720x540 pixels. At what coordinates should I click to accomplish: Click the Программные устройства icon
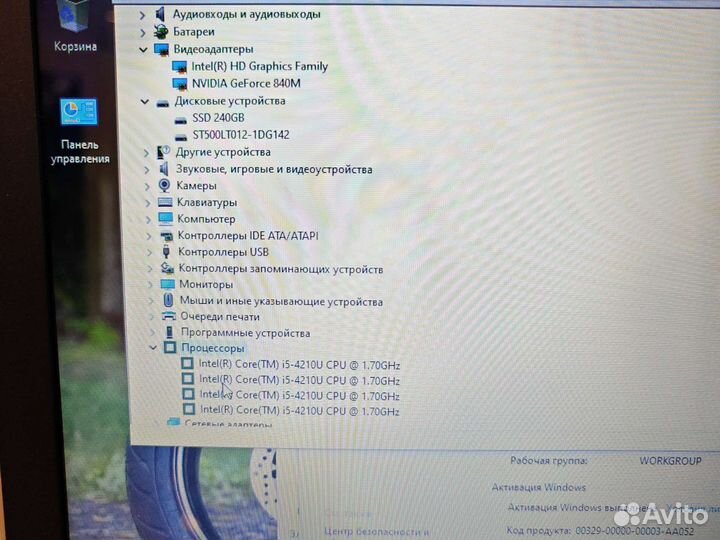[169, 332]
